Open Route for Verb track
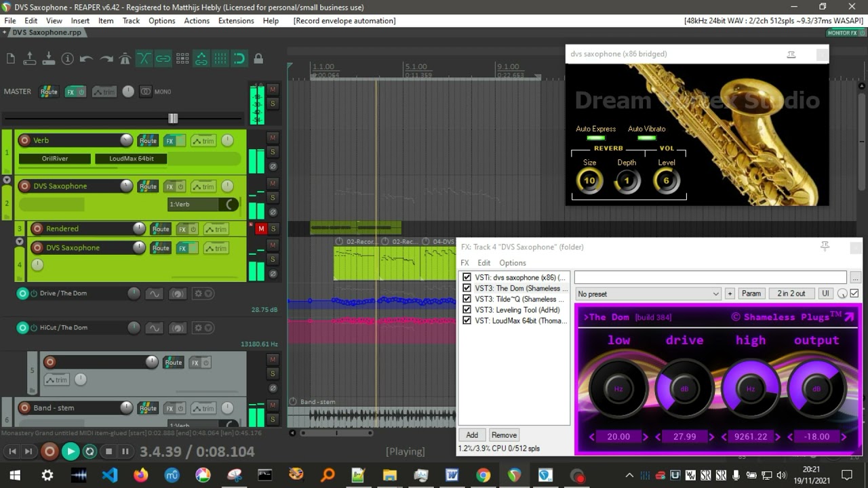This screenshot has width=868, height=488. (148, 141)
